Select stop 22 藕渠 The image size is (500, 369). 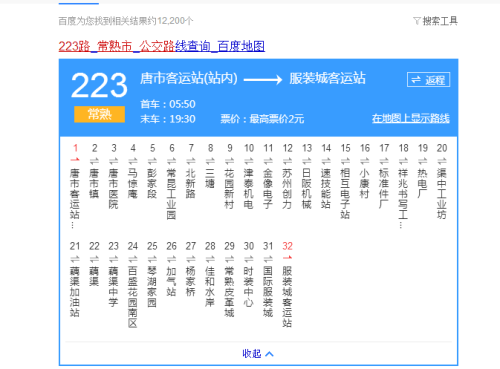tap(94, 276)
